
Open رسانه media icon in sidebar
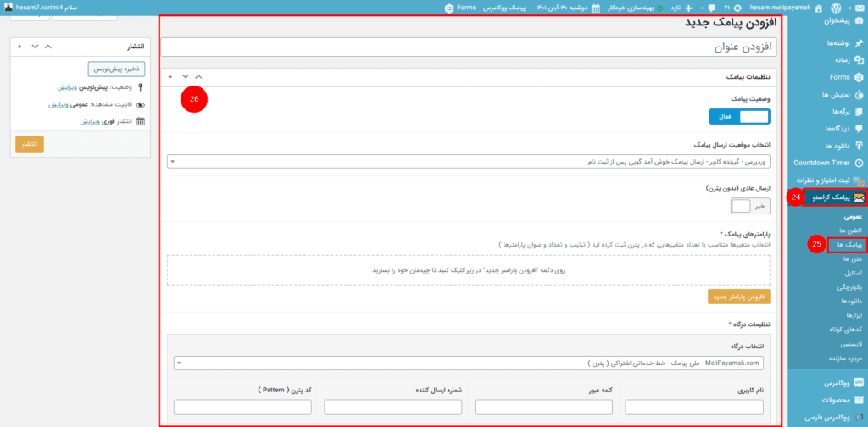coord(859,60)
